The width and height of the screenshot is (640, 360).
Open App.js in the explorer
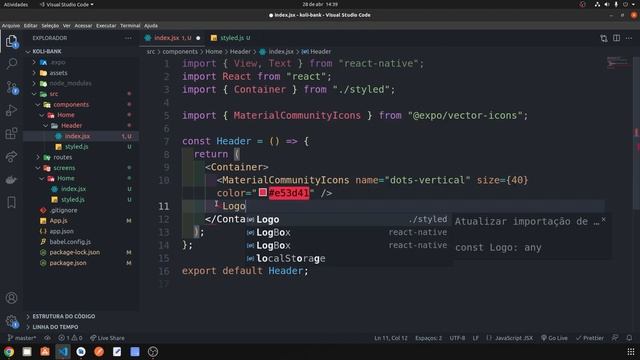tap(58, 220)
